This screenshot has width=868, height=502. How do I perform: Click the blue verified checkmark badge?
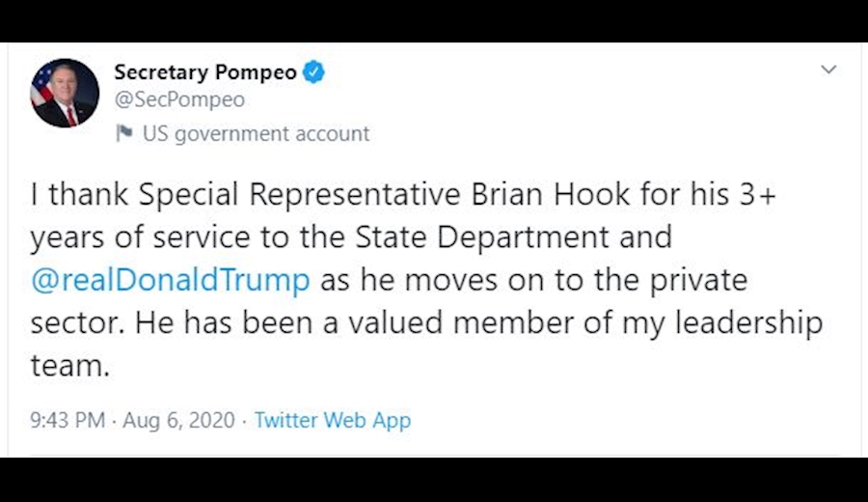(x=314, y=71)
